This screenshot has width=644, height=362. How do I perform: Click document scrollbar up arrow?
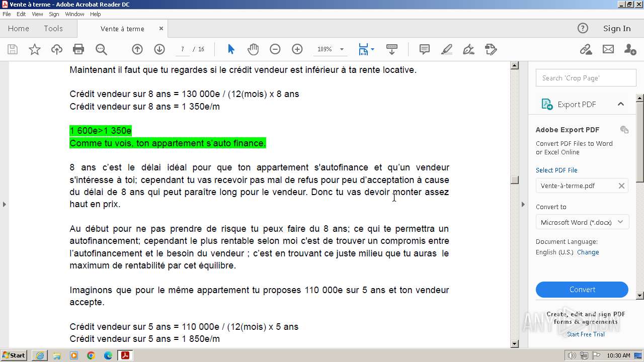(514, 65)
